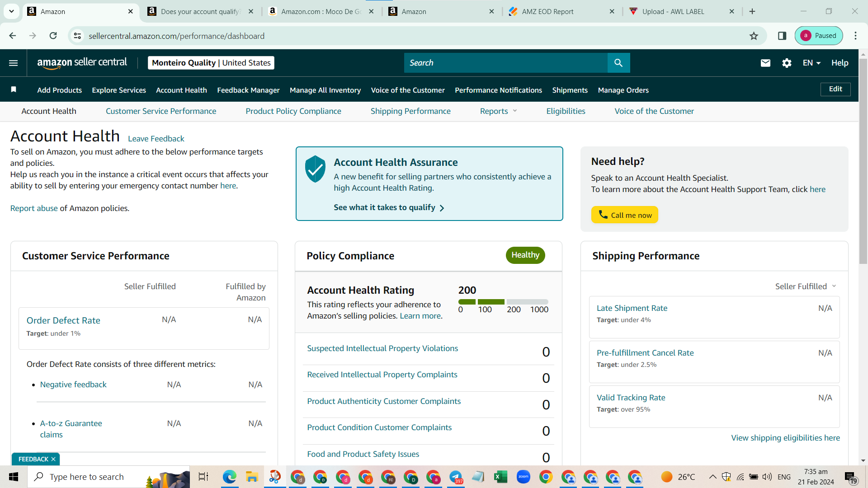Open Telegram from the taskbar
Viewport: 868px width, 488px height.
click(x=456, y=477)
